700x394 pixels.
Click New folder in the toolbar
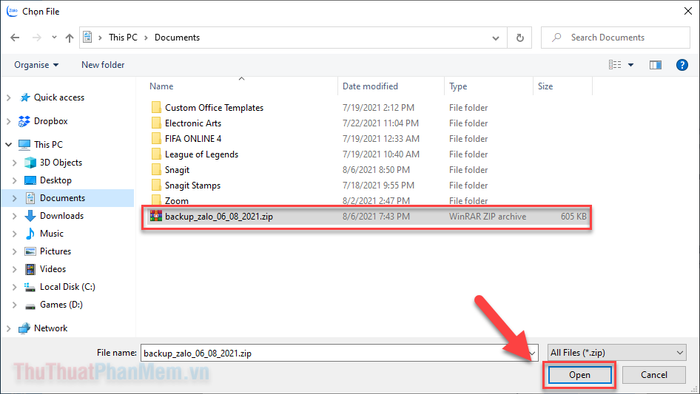click(103, 65)
